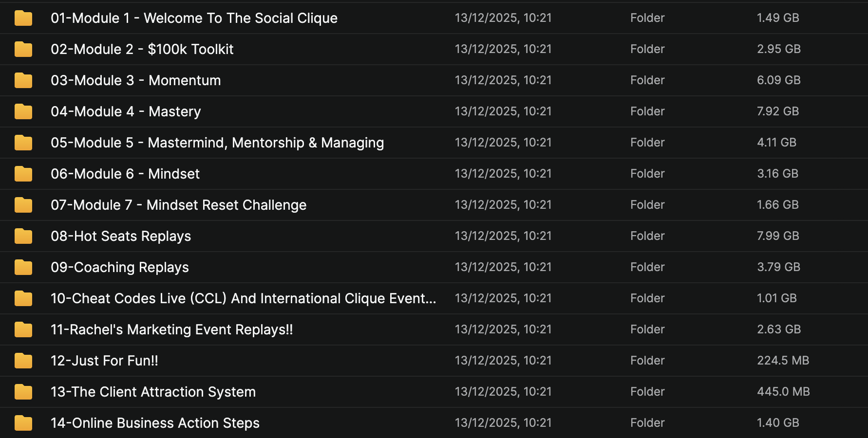Open 11-Rachel's Marketing Event Replays folder

tap(171, 329)
